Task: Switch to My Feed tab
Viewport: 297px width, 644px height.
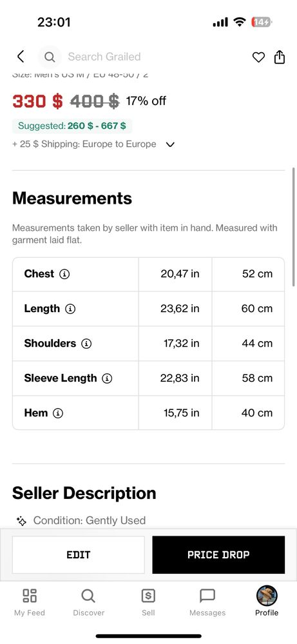Action: [x=30, y=601]
